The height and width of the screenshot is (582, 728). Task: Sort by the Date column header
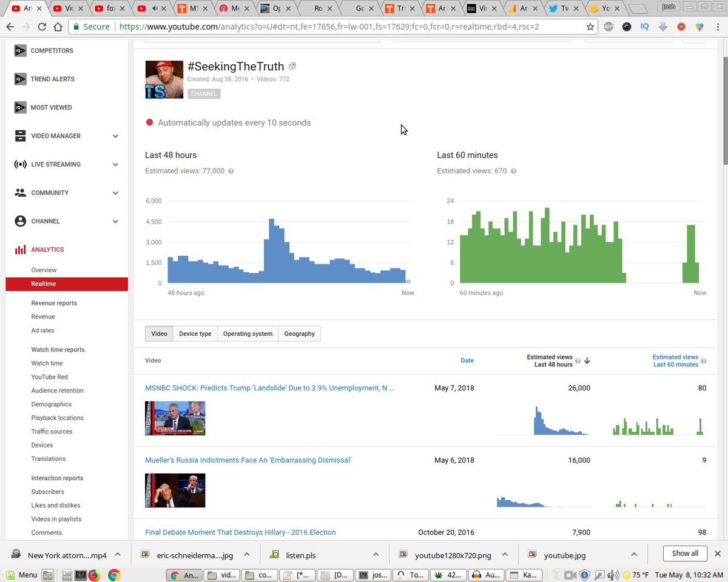coord(467,361)
